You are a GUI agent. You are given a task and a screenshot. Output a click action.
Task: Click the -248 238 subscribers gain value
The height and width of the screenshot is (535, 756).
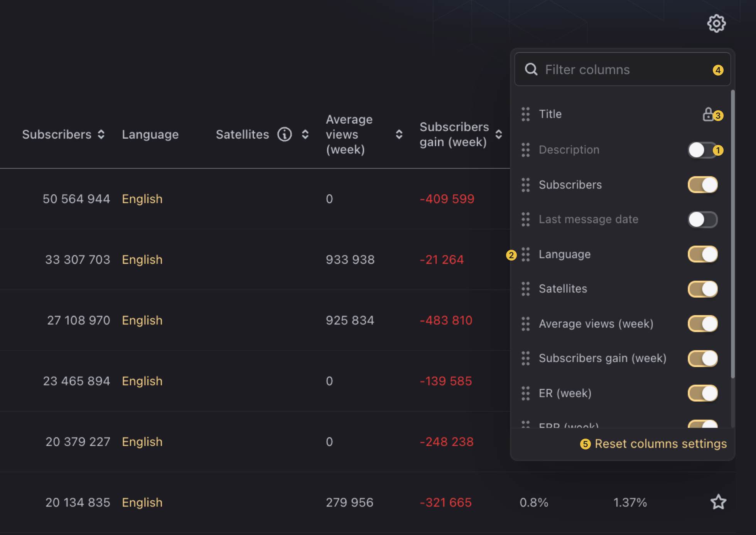click(447, 442)
